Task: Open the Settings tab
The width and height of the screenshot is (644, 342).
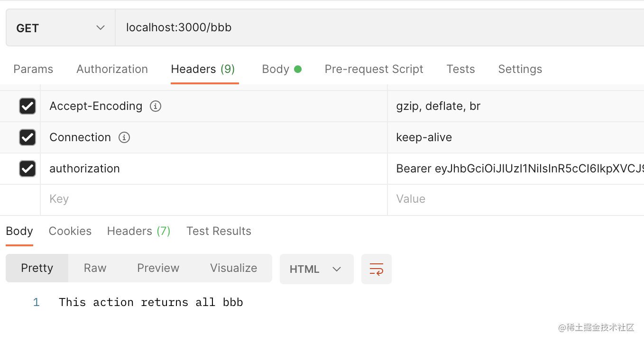Action: pos(520,69)
